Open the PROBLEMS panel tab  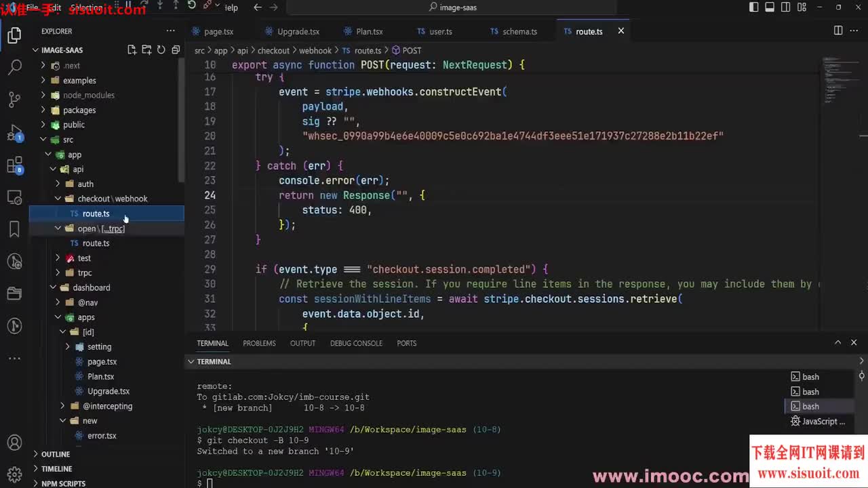[259, 343]
